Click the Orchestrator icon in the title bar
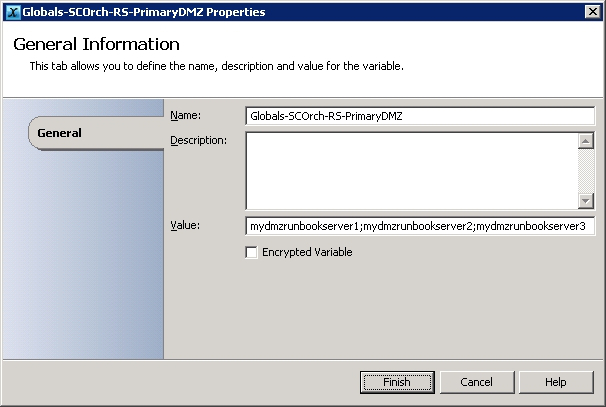Viewport: 606px width, 407px height. [x=13, y=12]
